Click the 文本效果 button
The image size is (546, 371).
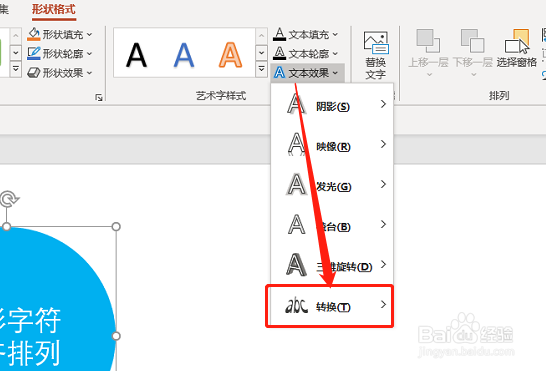(x=307, y=73)
